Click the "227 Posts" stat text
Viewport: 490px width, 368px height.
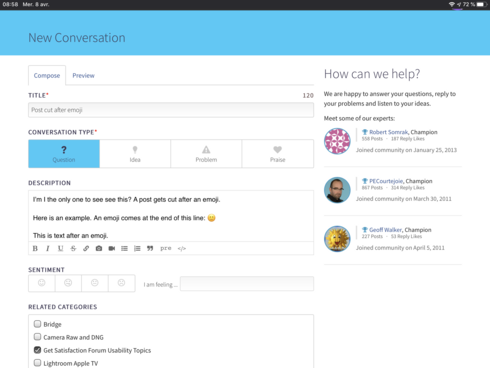click(372, 236)
